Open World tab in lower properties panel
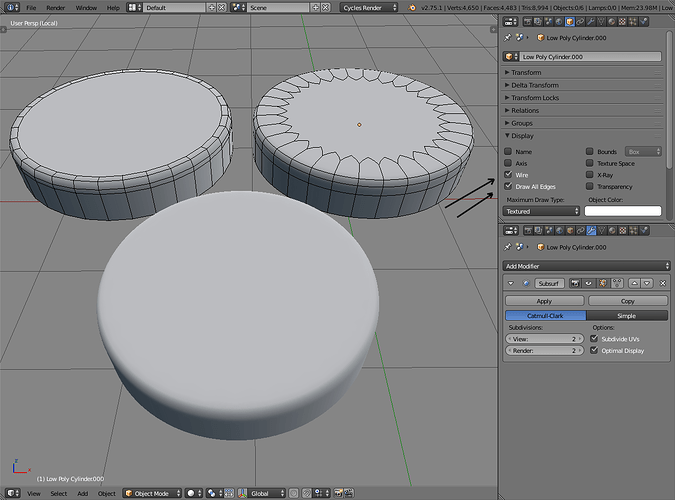Viewport: 675px width, 500px height. 559,231
